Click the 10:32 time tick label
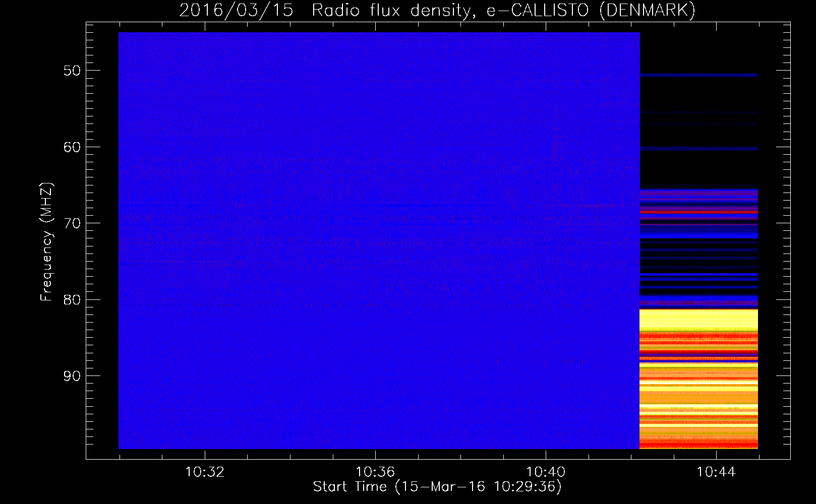 pos(205,472)
